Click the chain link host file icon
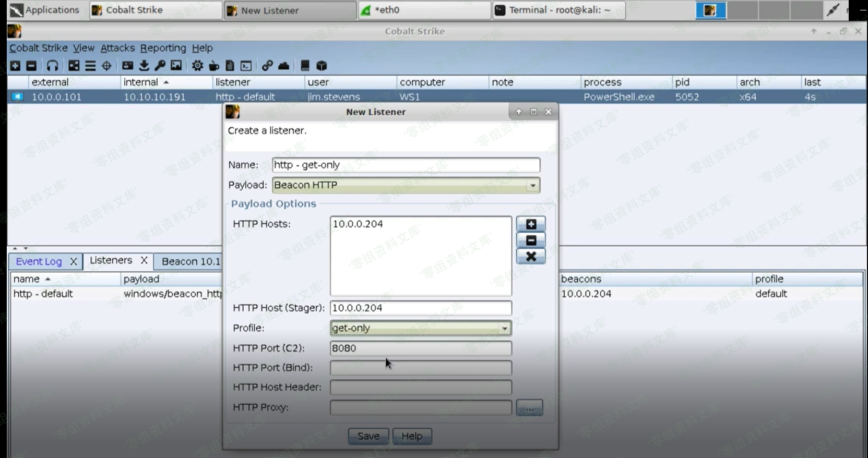The width and height of the screenshot is (868, 458). click(267, 66)
